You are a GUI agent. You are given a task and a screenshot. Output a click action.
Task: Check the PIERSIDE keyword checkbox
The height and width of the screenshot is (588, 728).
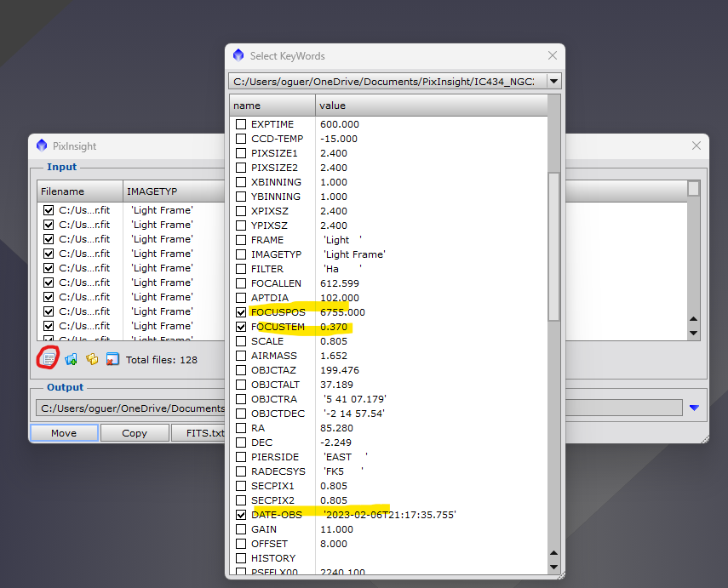coord(241,457)
